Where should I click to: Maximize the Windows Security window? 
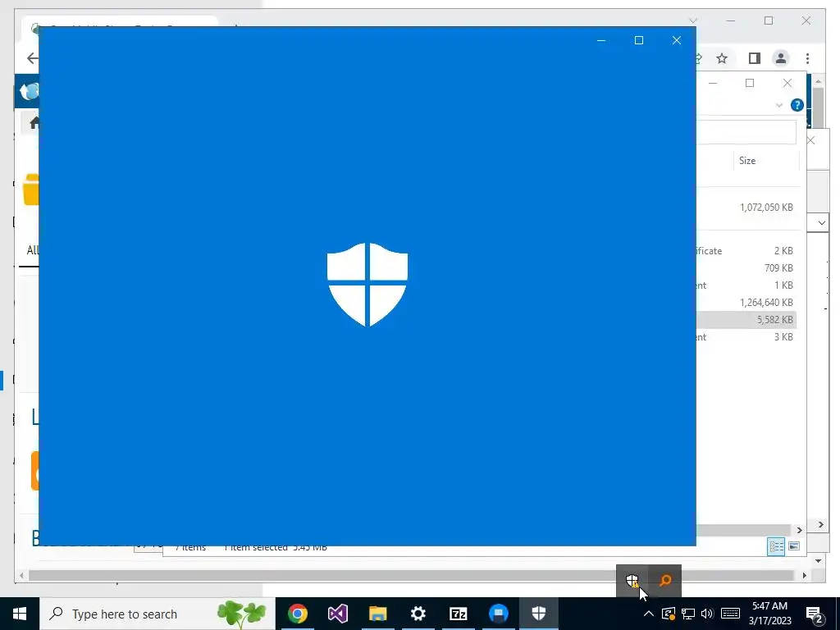click(x=638, y=40)
